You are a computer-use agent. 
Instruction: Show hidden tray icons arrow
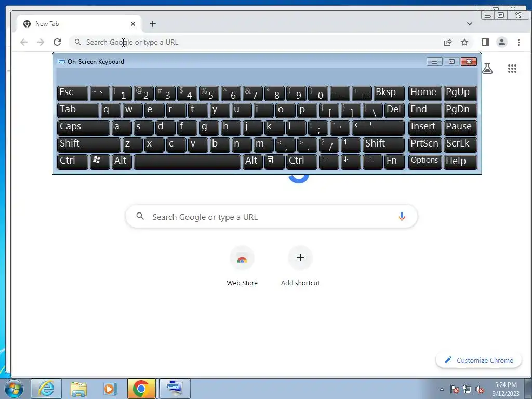pos(442,389)
